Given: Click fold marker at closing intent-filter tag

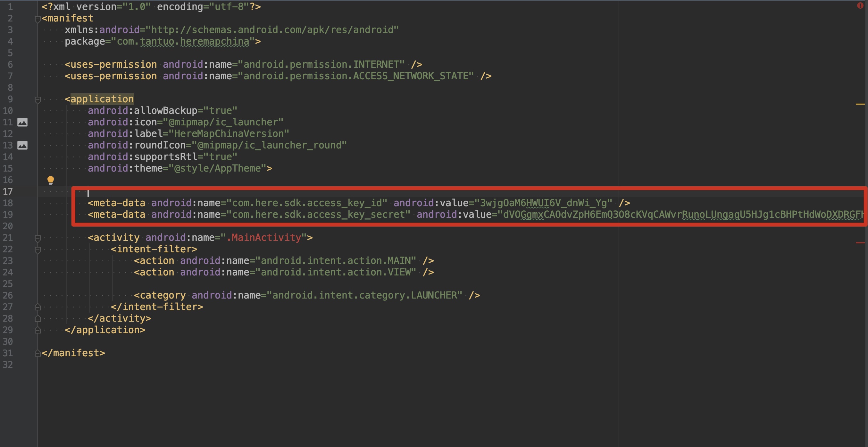Looking at the screenshot, I should pyautogui.click(x=38, y=307).
